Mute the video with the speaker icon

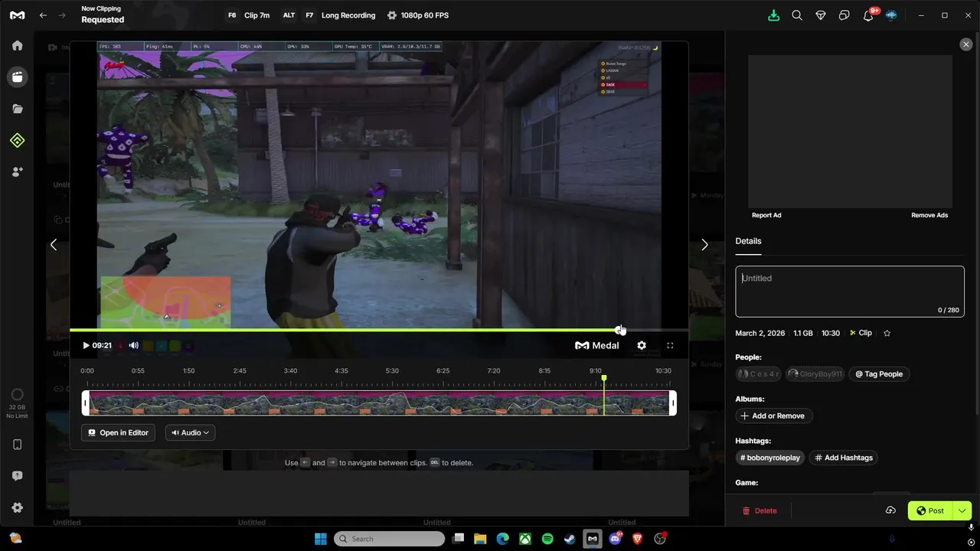pyautogui.click(x=133, y=345)
